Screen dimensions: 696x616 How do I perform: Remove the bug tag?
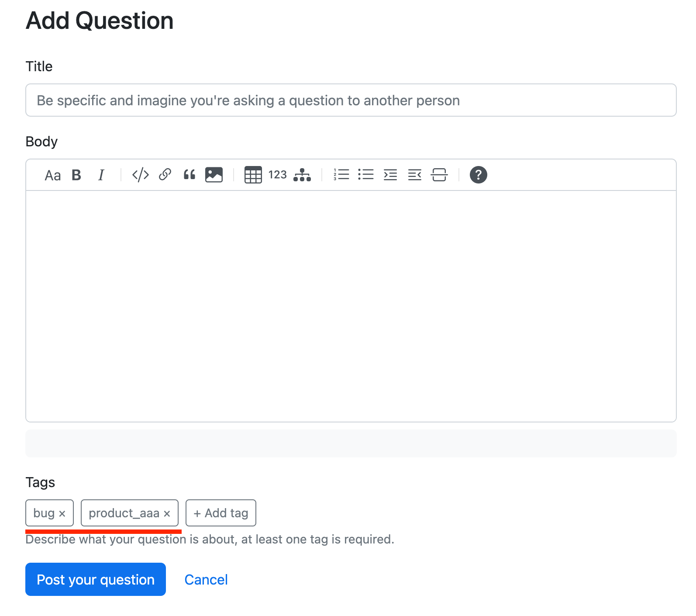(x=63, y=513)
